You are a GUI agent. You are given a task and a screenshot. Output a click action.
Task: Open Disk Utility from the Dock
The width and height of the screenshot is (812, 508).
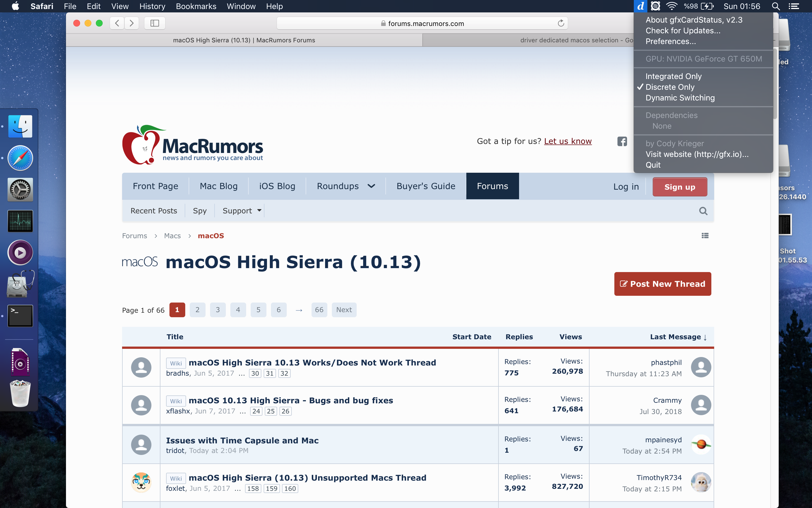pos(20,284)
